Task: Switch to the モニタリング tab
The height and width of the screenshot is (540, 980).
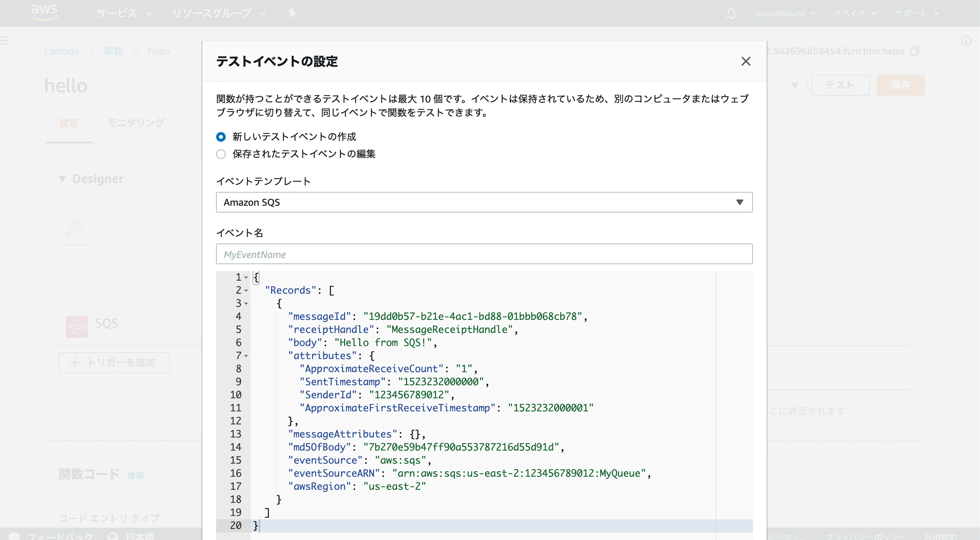Action: point(136,123)
